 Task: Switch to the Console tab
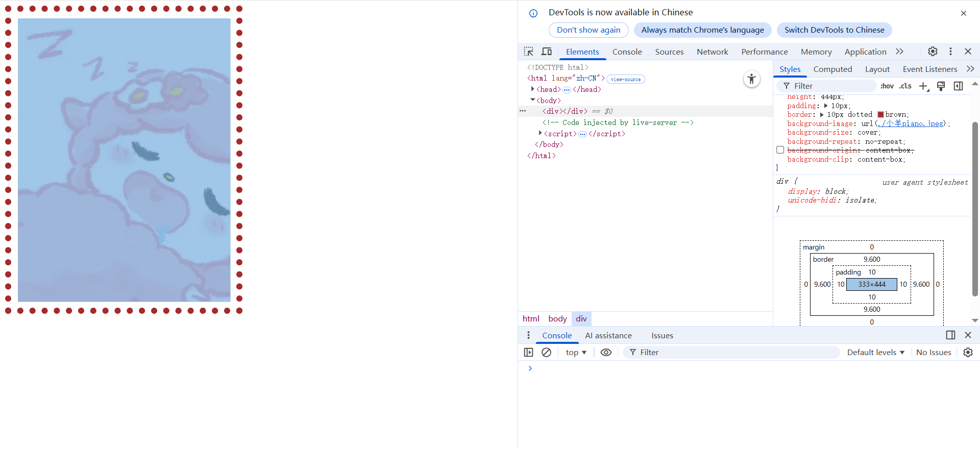[x=627, y=52]
